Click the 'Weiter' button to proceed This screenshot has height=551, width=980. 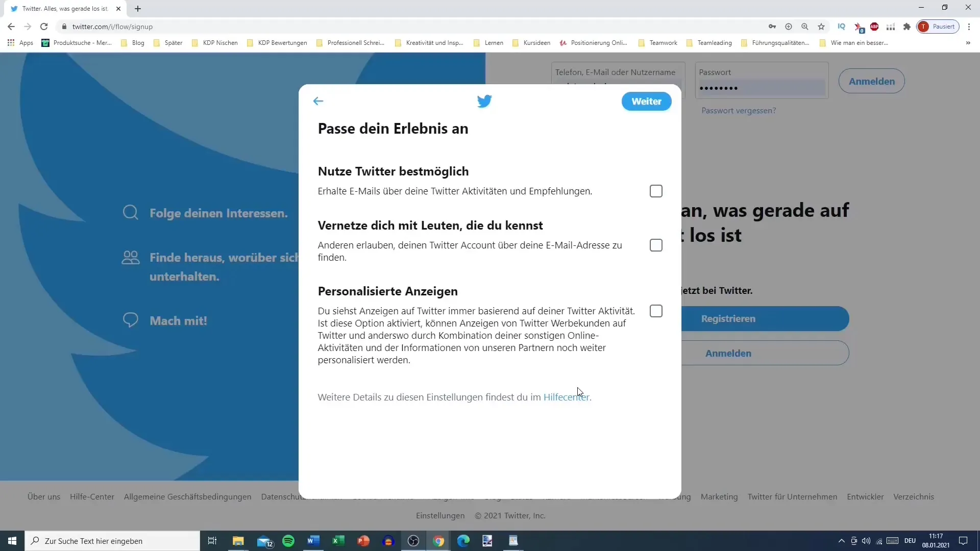coord(646,101)
